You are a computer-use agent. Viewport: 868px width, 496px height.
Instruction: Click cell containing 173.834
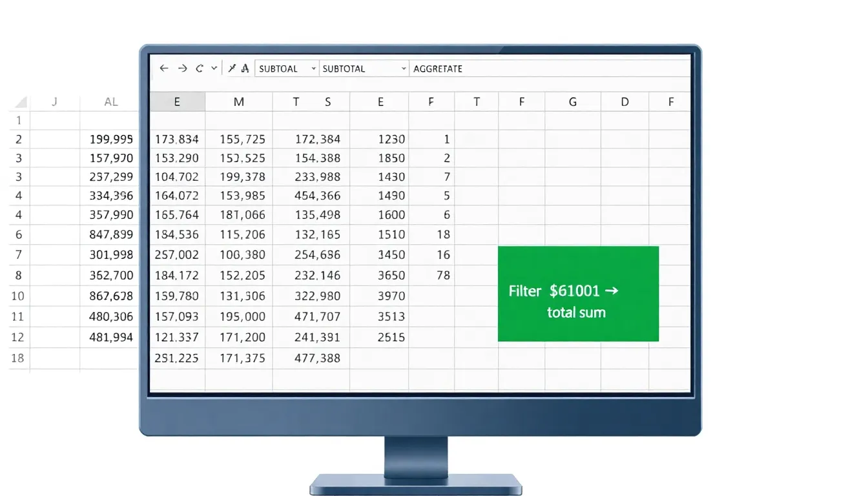point(177,139)
